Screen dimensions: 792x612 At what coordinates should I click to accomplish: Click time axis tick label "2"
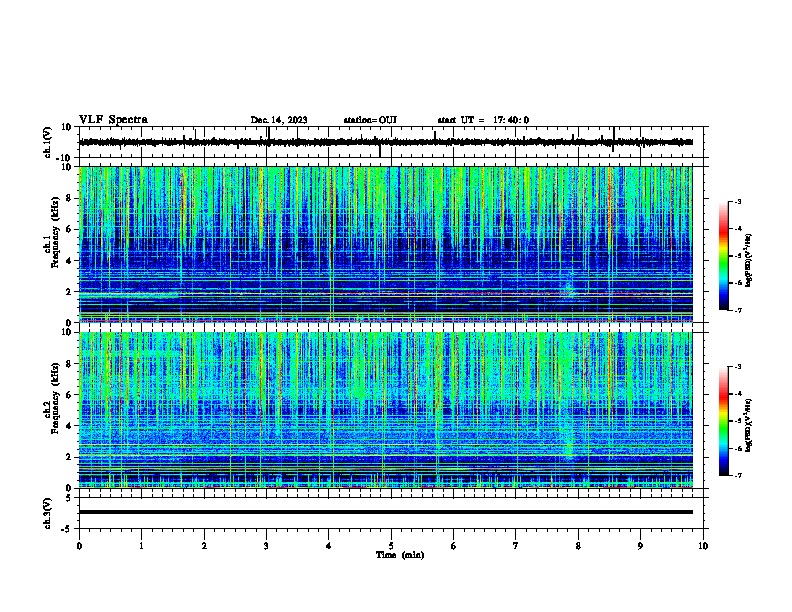(204, 546)
